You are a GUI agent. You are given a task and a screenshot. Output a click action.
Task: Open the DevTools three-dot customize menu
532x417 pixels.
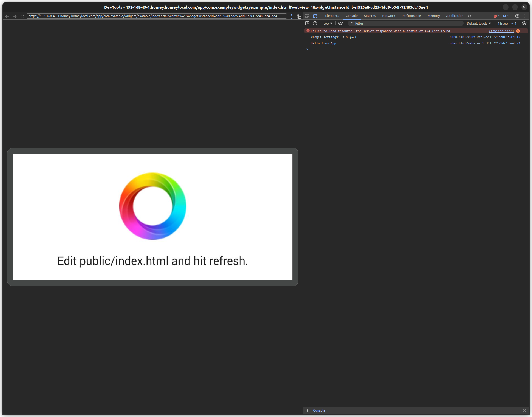pos(525,16)
